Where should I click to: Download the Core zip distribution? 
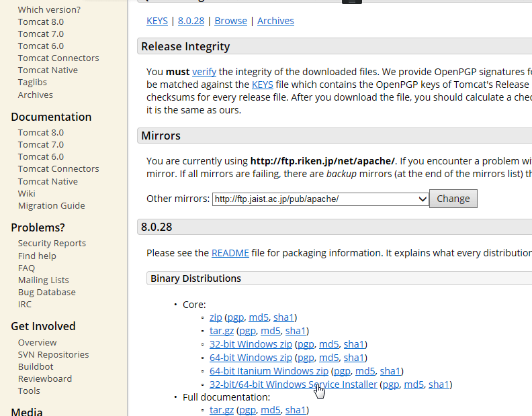[x=216, y=317]
